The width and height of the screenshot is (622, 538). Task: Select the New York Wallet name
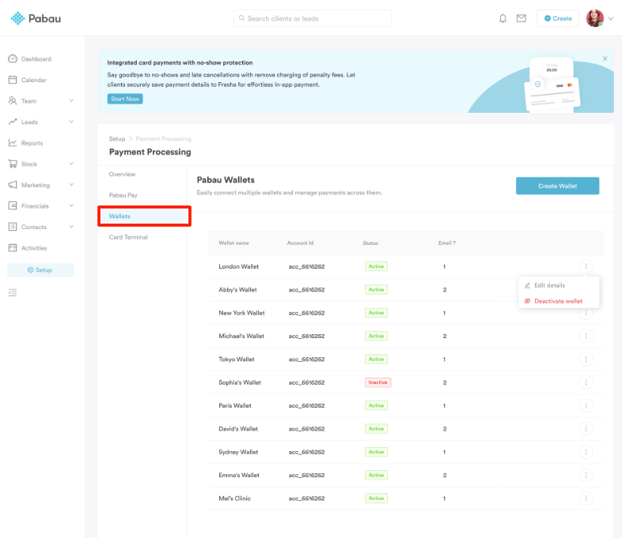click(242, 313)
